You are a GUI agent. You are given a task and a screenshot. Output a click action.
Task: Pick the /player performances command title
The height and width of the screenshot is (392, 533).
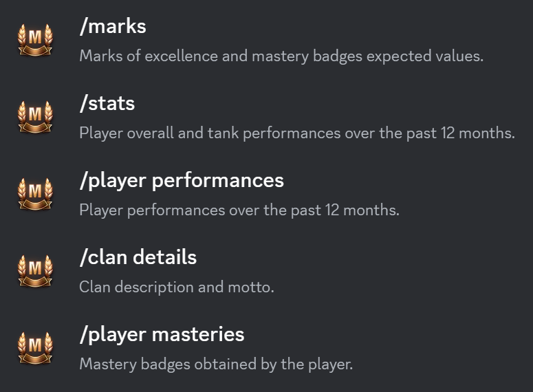[x=182, y=181]
